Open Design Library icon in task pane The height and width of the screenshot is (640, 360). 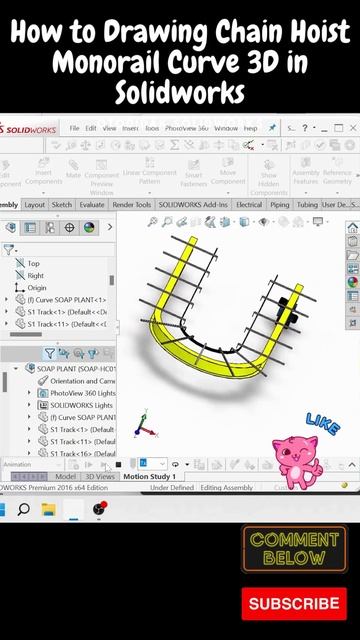pyautogui.click(x=353, y=242)
